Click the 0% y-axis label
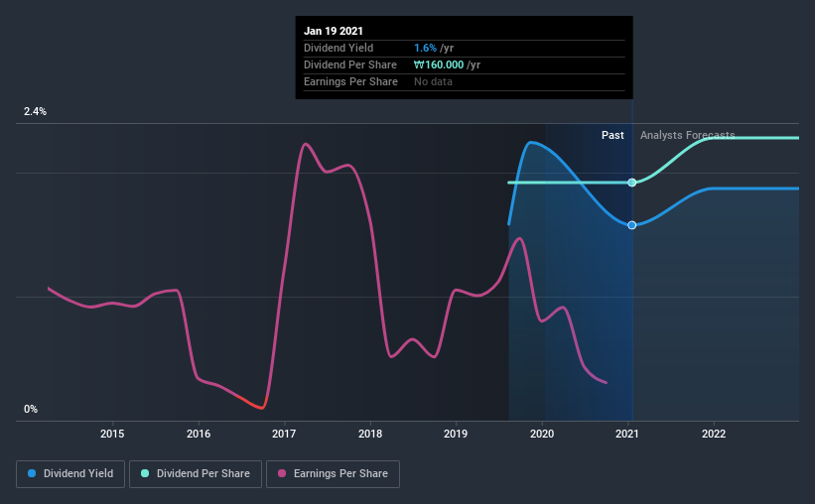The width and height of the screenshot is (815, 504). pyautogui.click(x=31, y=410)
